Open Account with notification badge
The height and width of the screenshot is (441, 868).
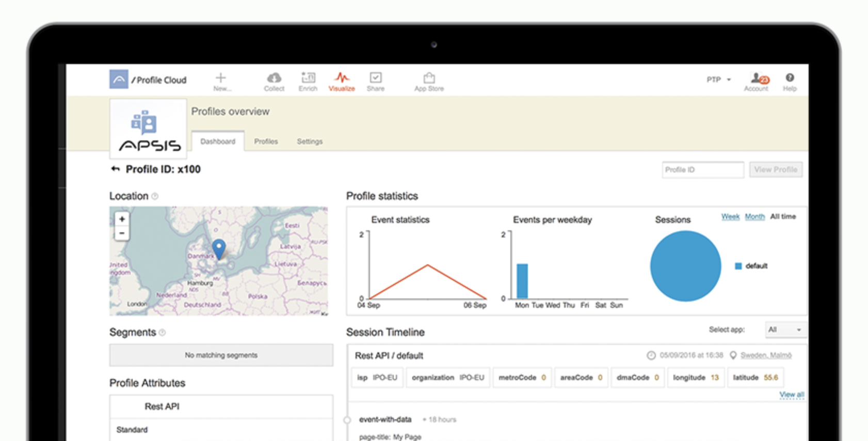758,79
